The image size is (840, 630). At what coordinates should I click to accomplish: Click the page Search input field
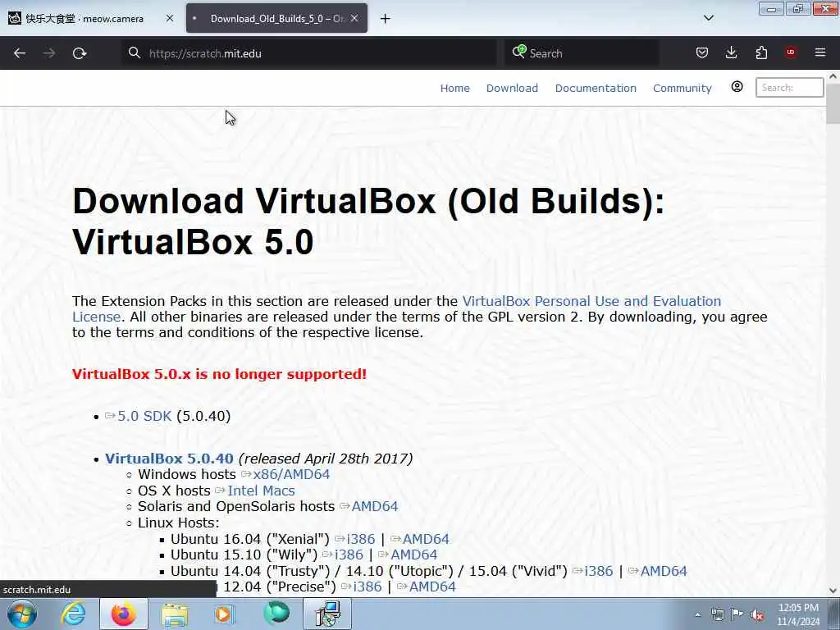[790, 87]
